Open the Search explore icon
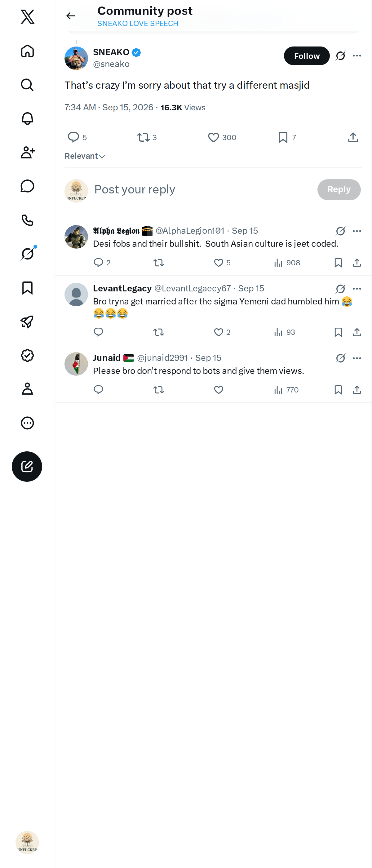Screen dimensions: 372x868 (27, 85)
